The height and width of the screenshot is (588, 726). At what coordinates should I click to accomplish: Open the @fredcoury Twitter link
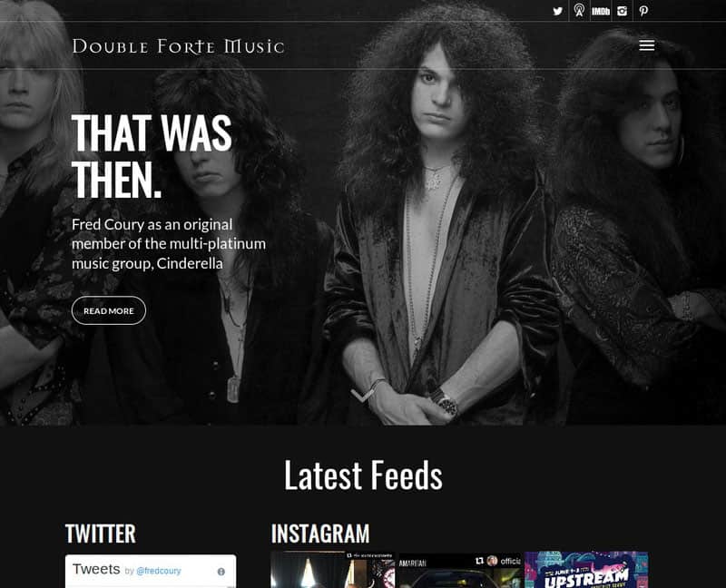click(x=158, y=571)
